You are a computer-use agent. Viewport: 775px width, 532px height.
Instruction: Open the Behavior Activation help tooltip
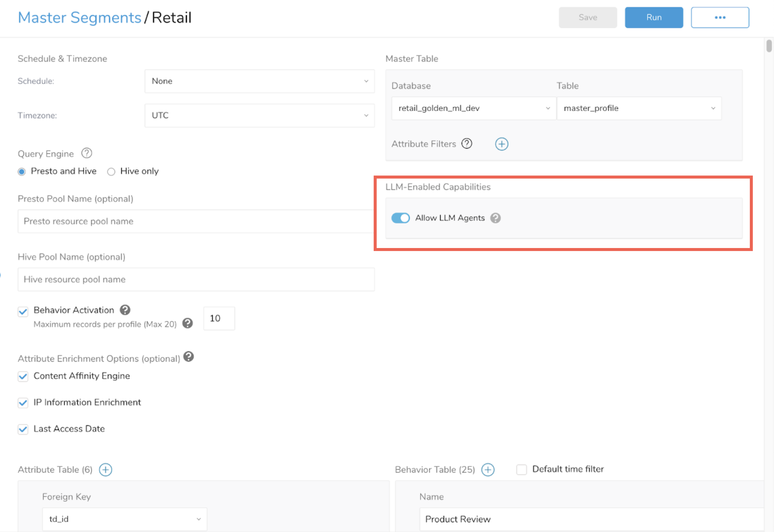[x=125, y=310]
